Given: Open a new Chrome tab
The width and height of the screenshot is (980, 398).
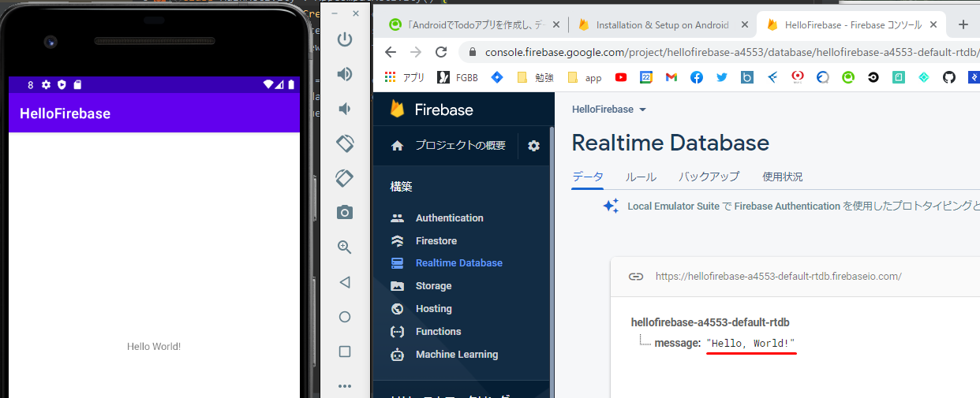Looking at the screenshot, I should (963, 24).
